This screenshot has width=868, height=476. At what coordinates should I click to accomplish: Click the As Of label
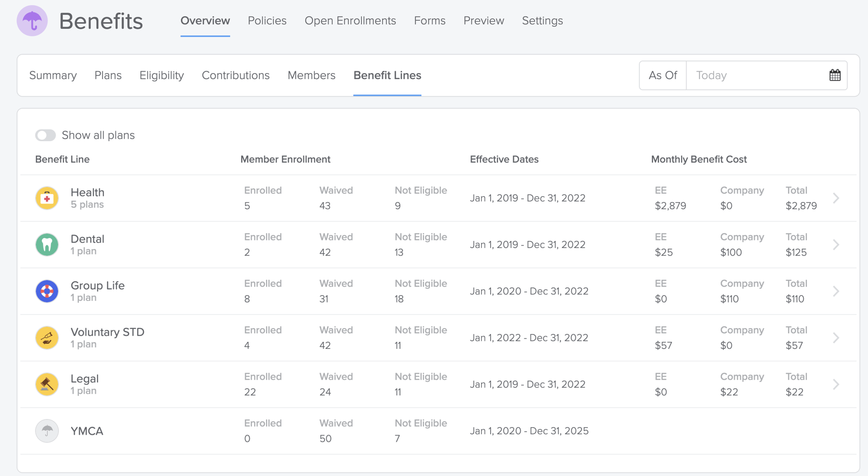(663, 75)
